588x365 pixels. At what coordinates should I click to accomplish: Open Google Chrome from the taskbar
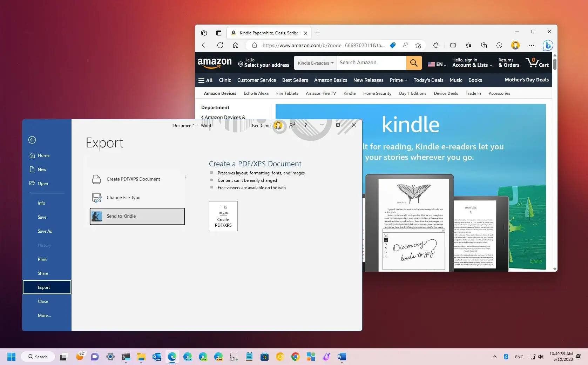pos(295,356)
